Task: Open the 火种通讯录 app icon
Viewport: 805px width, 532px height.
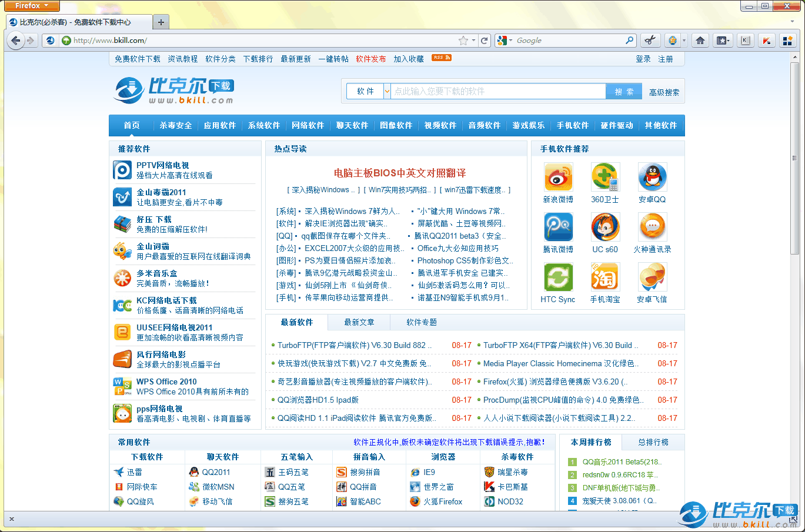Action: 652,227
